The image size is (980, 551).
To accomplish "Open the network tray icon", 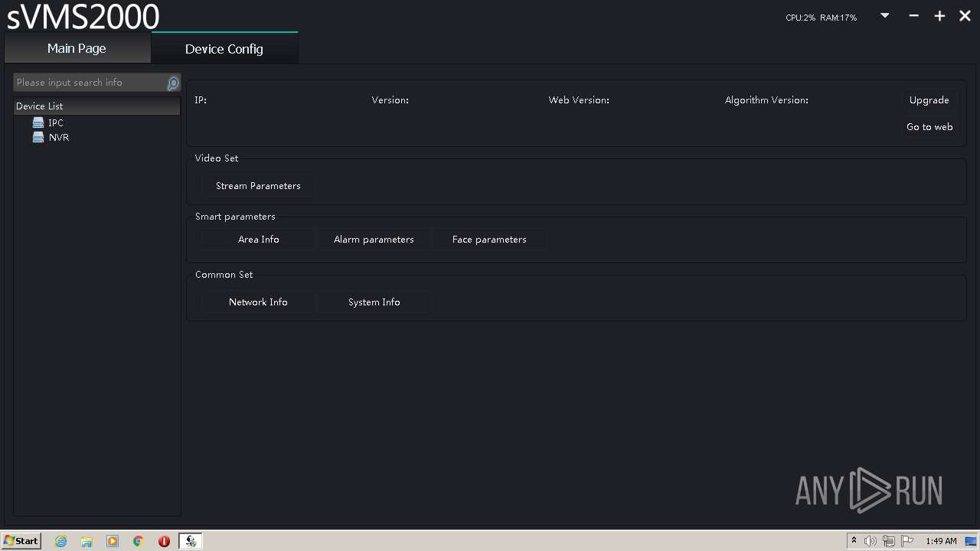I will click(x=889, y=541).
